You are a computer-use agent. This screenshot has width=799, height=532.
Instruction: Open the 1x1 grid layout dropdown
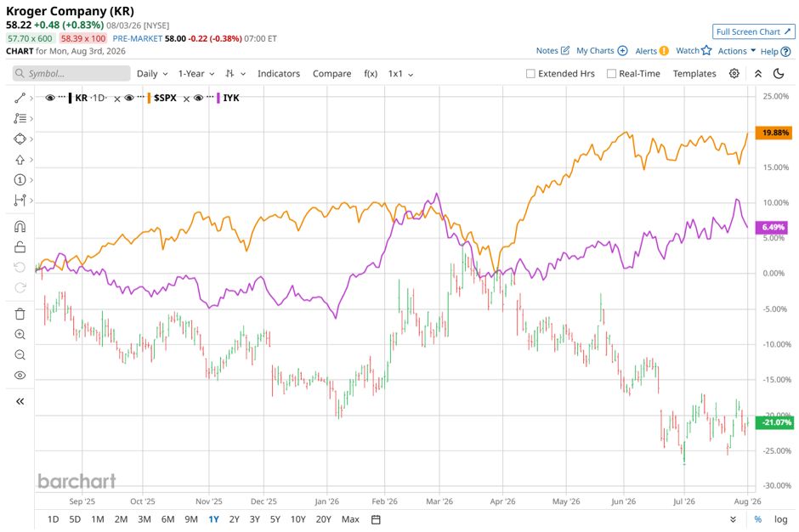pos(400,73)
